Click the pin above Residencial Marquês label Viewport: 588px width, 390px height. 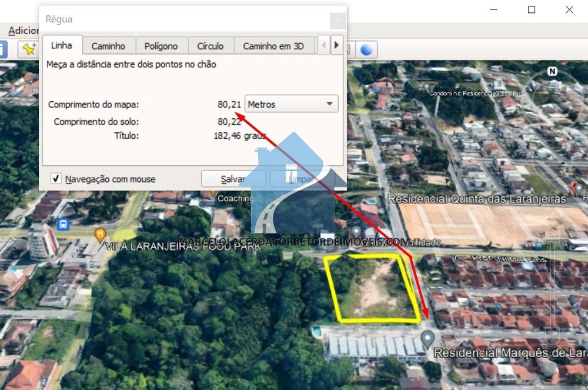(427, 338)
